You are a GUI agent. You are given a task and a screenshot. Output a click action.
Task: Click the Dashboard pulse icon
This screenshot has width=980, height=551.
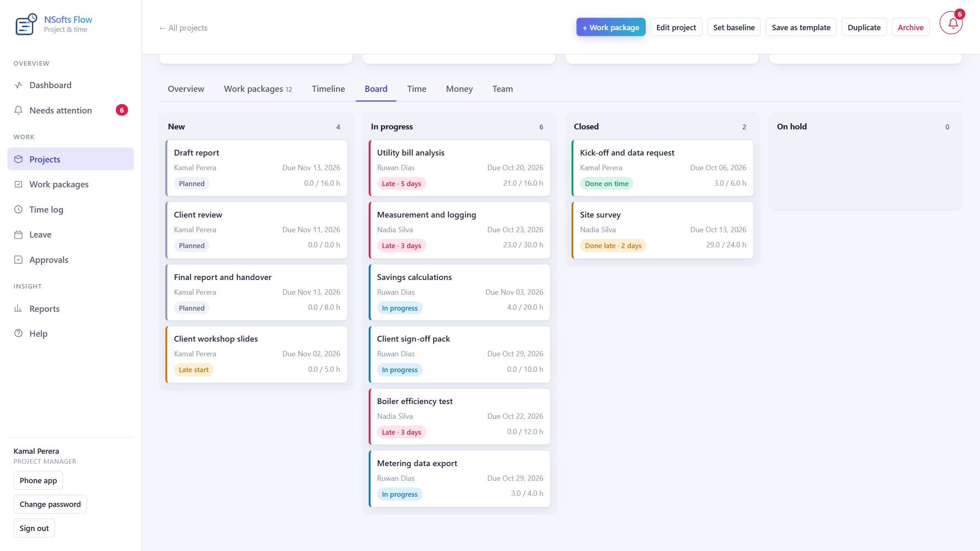18,85
